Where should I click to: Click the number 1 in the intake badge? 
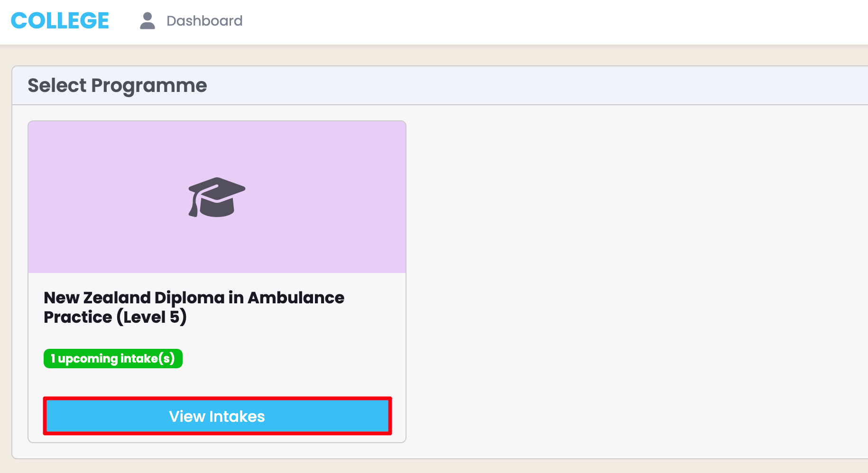point(53,359)
